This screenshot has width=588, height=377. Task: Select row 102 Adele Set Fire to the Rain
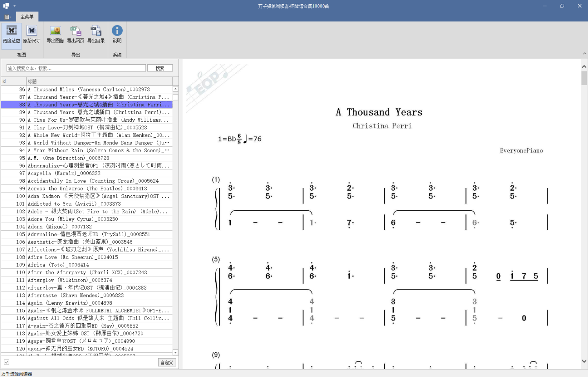pyautogui.click(x=87, y=211)
